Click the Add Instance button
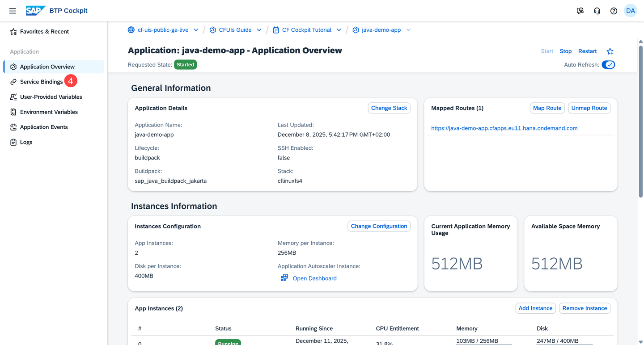 coord(536,308)
